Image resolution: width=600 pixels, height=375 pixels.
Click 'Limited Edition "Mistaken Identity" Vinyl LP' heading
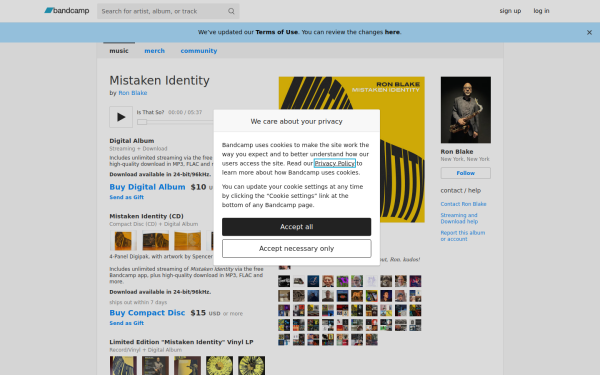[x=181, y=342]
